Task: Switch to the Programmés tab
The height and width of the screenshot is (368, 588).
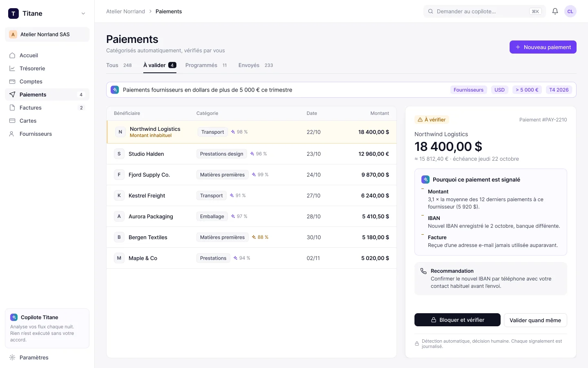Action: pyautogui.click(x=206, y=65)
